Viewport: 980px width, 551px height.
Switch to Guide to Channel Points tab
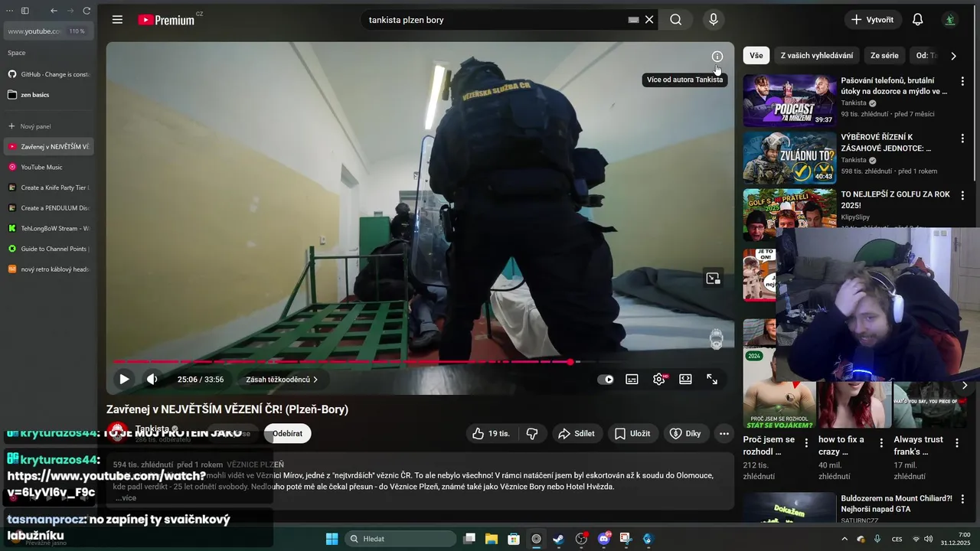click(x=50, y=249)
